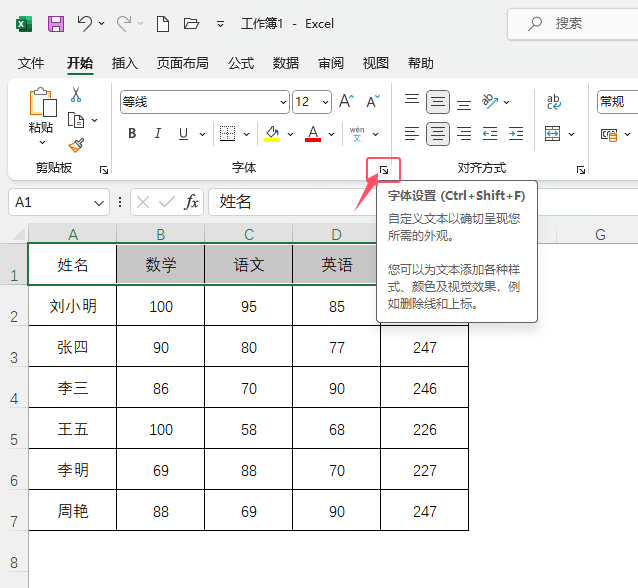This screenshot has height=588, width=638.
Task: Click the Open folder icon
Action: click(191, 24)
